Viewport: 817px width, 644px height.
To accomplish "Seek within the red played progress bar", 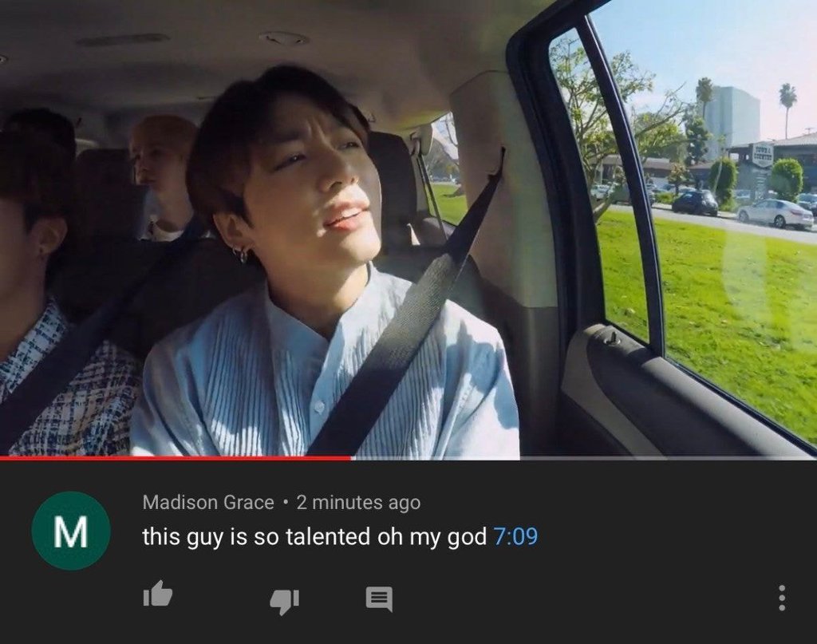I will (176, 458).
